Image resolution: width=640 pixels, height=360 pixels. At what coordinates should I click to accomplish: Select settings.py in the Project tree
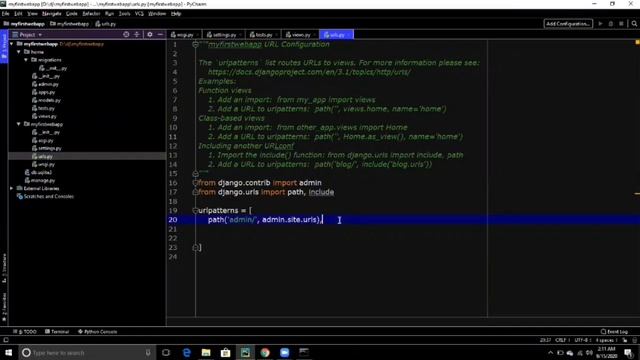(x=47, y=148)
